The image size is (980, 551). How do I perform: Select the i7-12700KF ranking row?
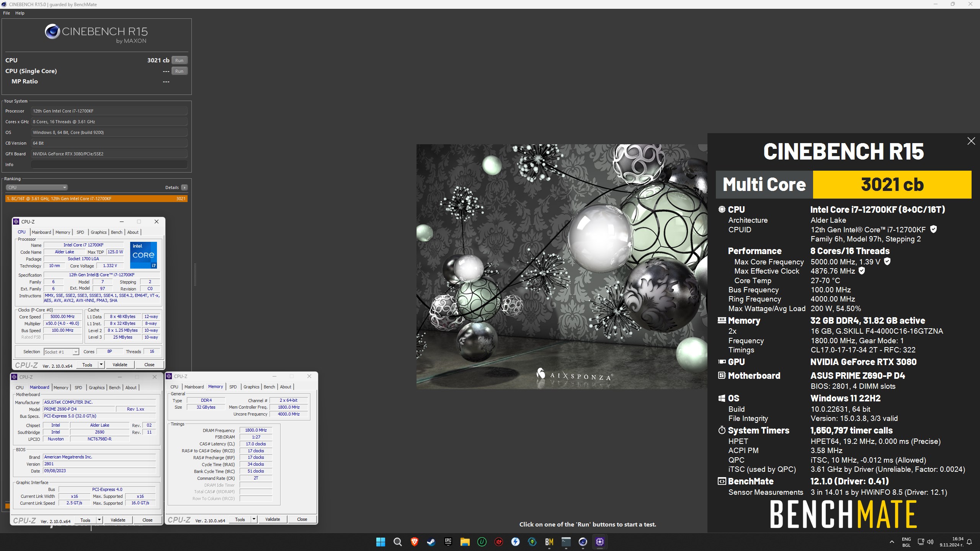click(x=96, y=199)
